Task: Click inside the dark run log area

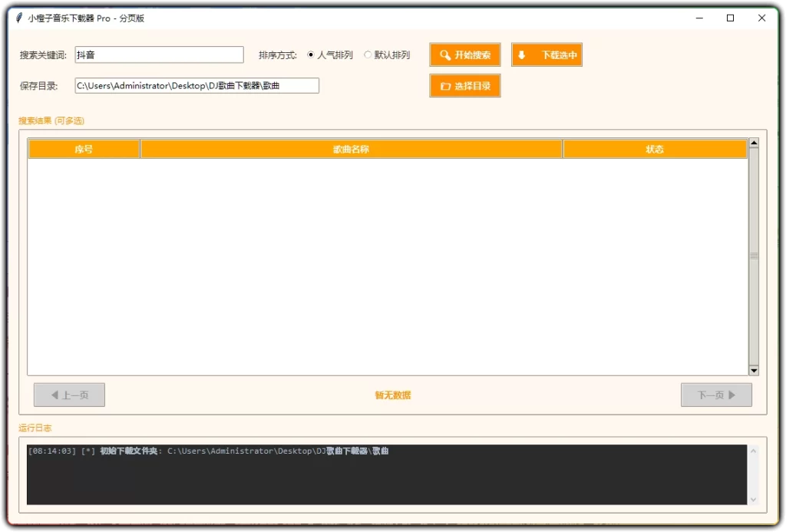Action: click(x=387, y=474)
